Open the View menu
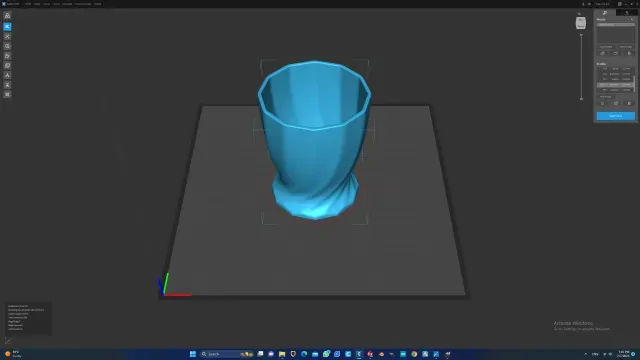 (47, 4)
